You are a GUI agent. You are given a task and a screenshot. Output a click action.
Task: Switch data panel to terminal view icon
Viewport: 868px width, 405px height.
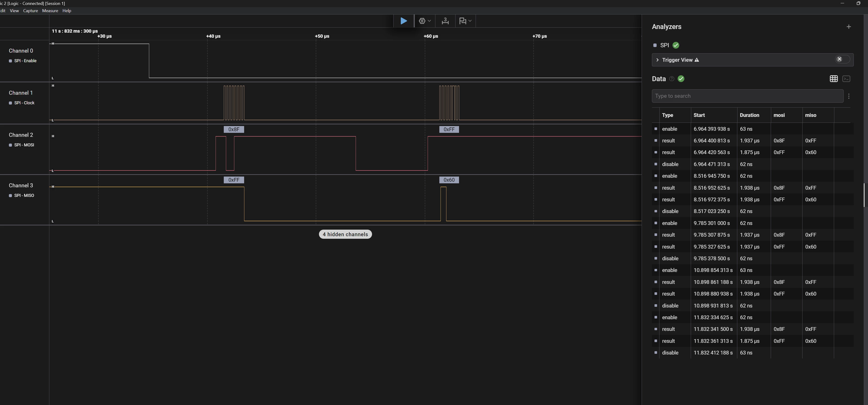coord(846,79)
